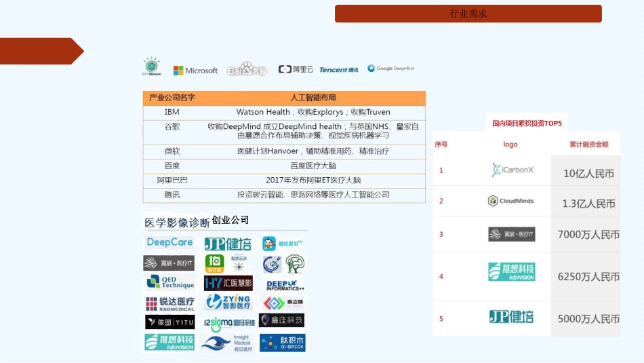Select the 微软 company name cell

click(172, 151)
